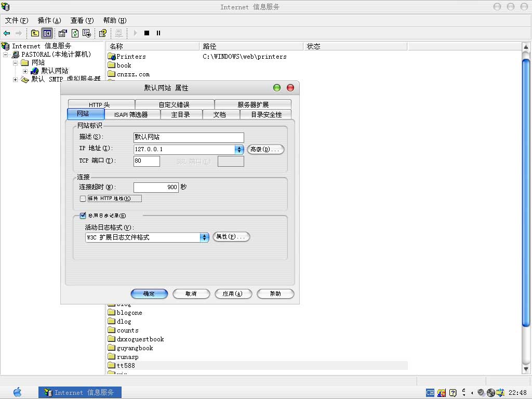Open the 操作(A) menu
Screen dimensions: 532x399
[x=49, y=20]
